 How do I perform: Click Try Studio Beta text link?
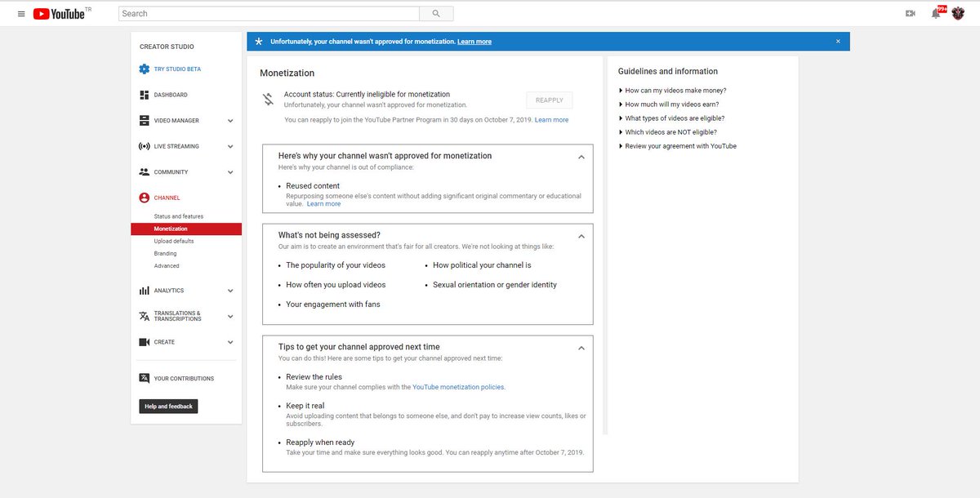point(177,69)
